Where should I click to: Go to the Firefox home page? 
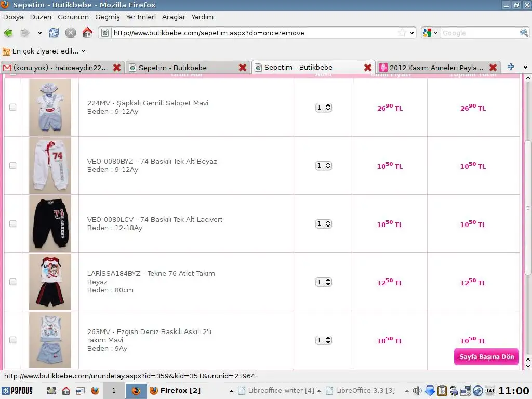(87, 33)
